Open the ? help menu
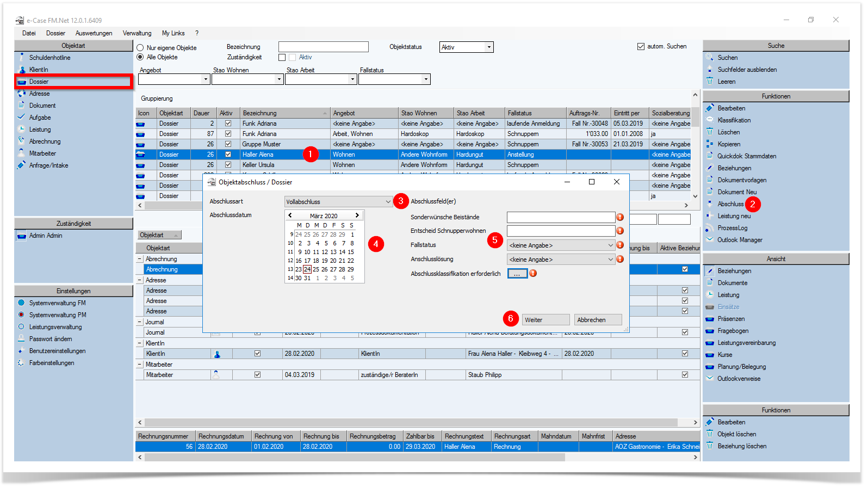This screenshot has height=488, width=868. click(x=197, y=33)
